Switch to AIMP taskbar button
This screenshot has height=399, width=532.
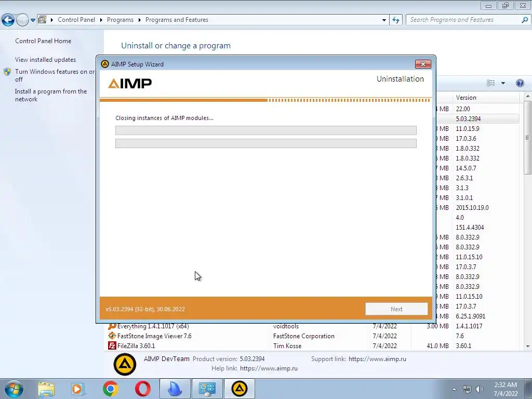239,389
